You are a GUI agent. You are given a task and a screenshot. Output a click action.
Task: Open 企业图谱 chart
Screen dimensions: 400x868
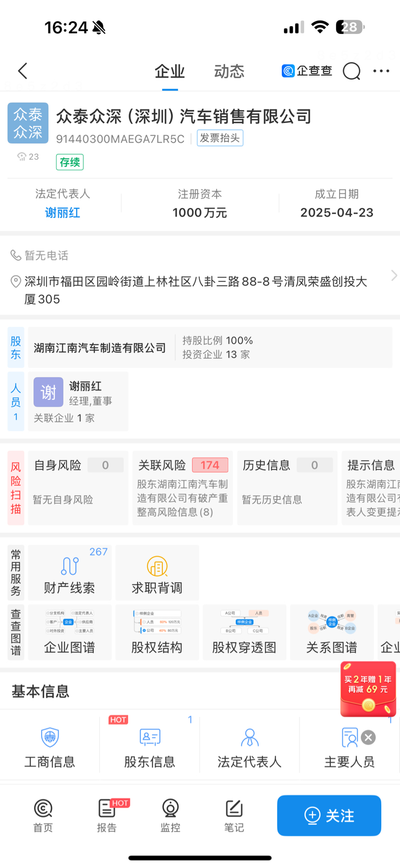(69, 632)
